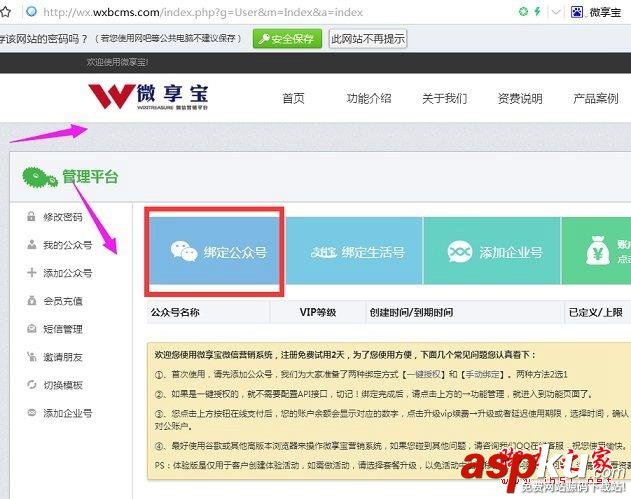631x499 pixels.
Task: Click the Baidu paw search icon
Action: 577,12
